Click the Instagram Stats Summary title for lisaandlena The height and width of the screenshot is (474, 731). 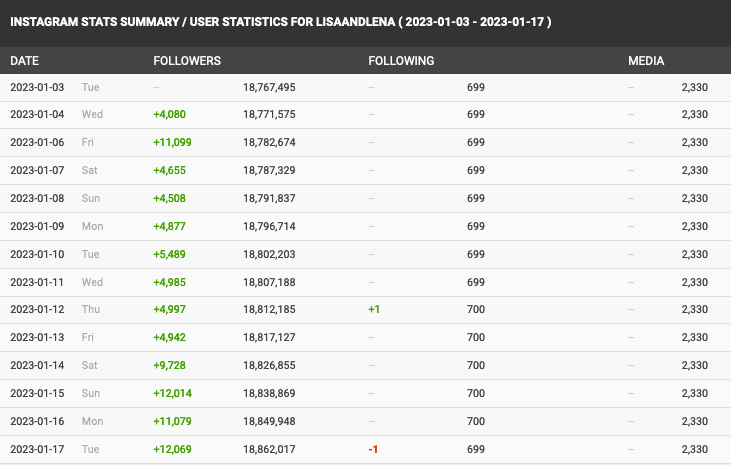tap(281, 22)
